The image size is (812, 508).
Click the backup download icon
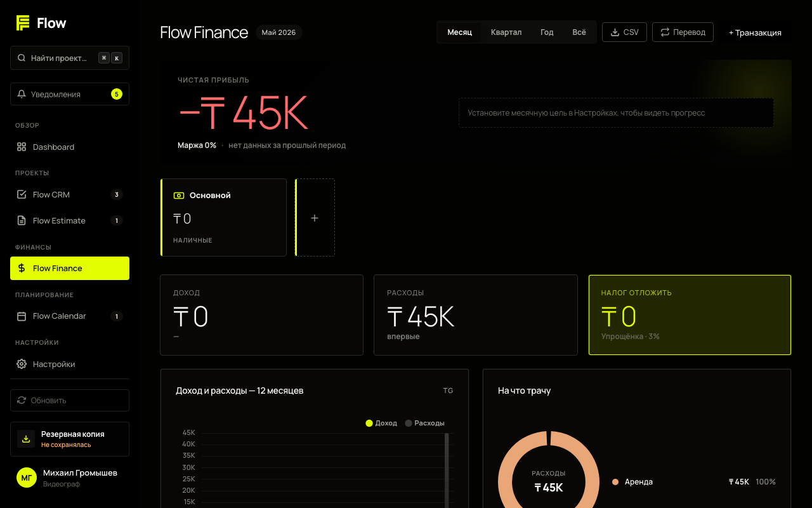point(26,439)
